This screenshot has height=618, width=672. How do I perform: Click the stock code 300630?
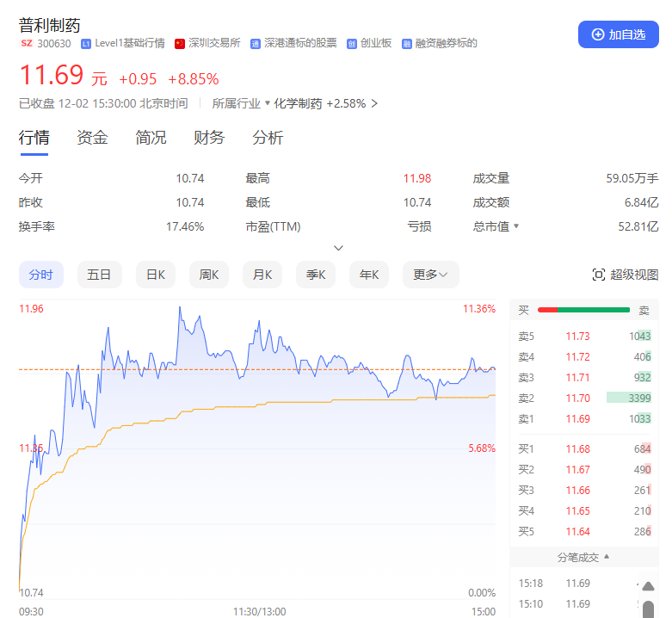coord(54,44)
